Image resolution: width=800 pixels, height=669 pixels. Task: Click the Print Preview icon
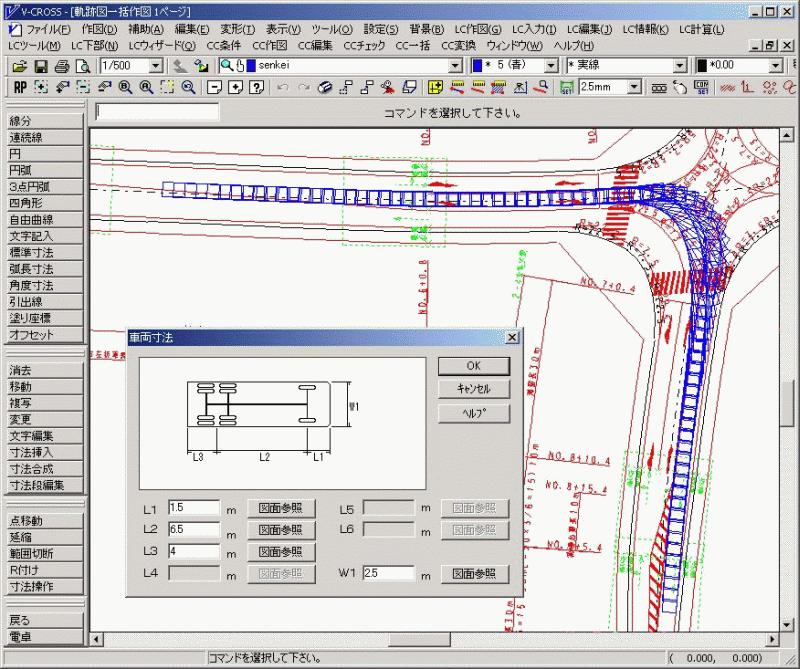click(82, 65)
